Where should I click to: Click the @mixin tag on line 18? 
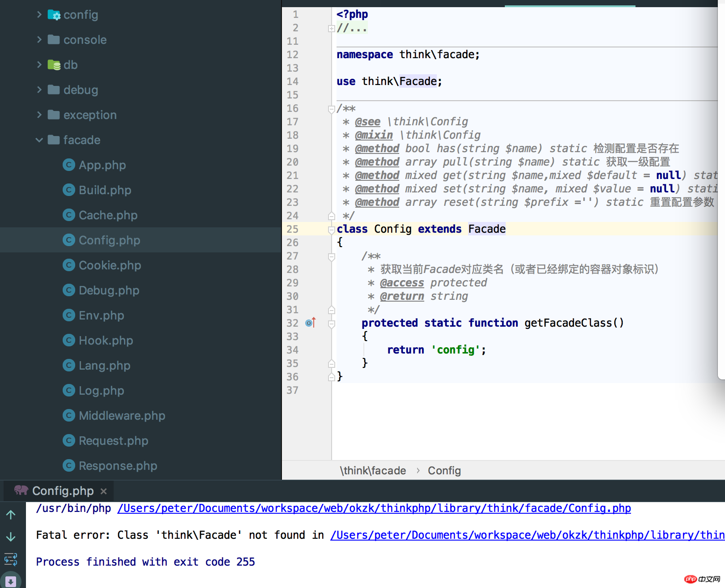coord(374,135)
